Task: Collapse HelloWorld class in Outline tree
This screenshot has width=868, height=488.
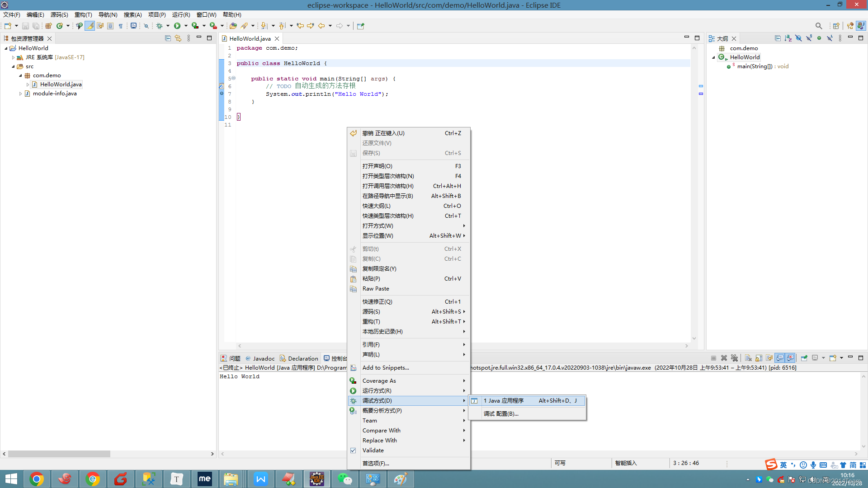Action: [x=713, y=57]
